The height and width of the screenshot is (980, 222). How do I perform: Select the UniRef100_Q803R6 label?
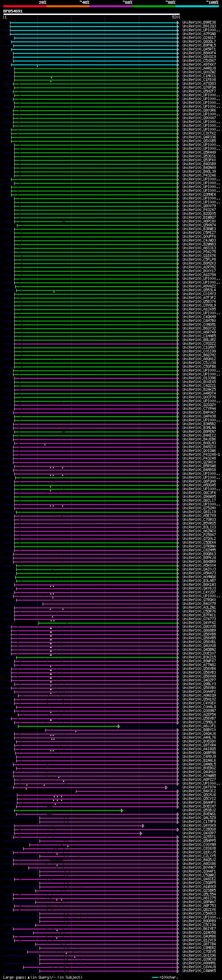coord(199,110)
